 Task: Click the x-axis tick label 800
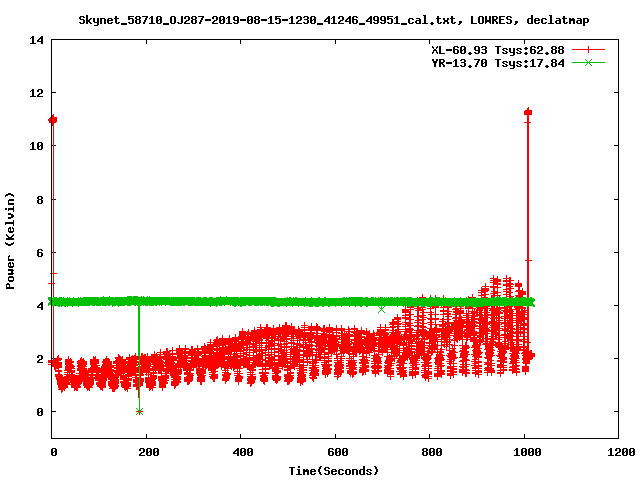point(431,452)
